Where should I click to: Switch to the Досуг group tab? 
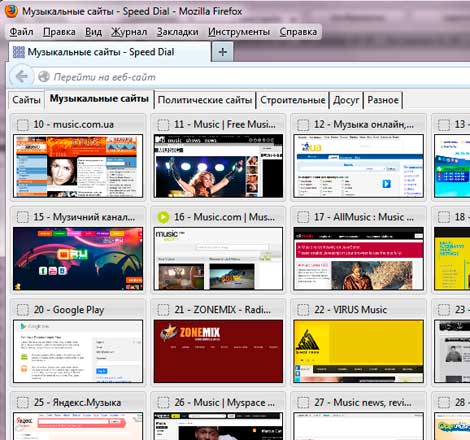[x=346, y=100]
